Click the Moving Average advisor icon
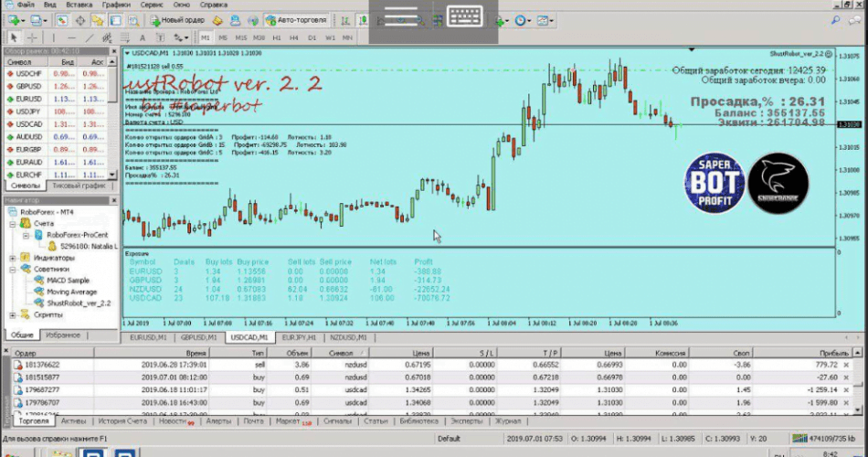This screenshot has width=868, height=457. pos(38,292)
